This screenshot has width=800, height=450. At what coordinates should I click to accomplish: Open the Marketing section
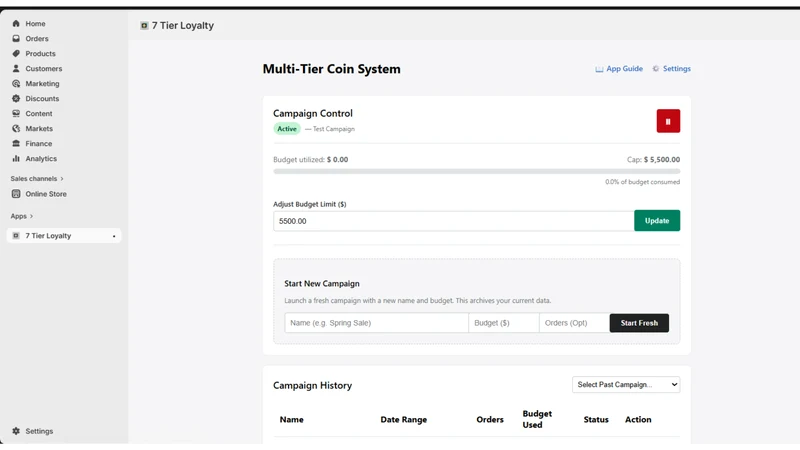point(42,84)
